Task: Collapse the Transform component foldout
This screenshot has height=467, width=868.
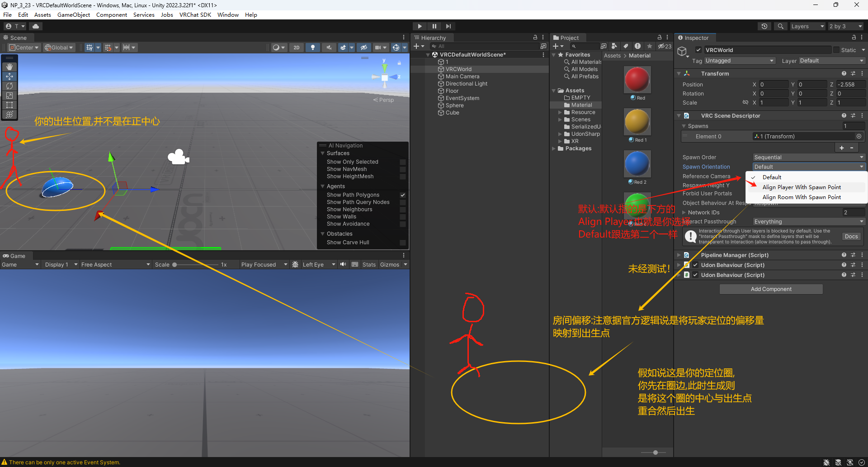Action: click(x=679, y=73)
